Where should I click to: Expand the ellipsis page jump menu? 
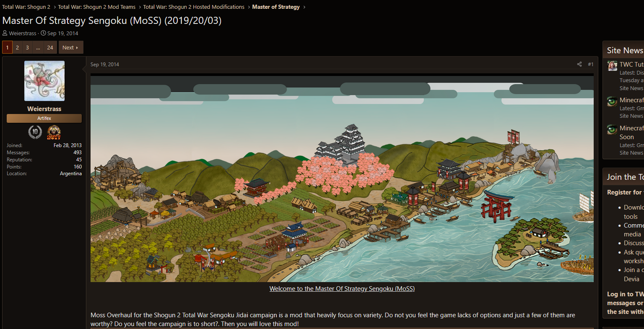(38, 47)
